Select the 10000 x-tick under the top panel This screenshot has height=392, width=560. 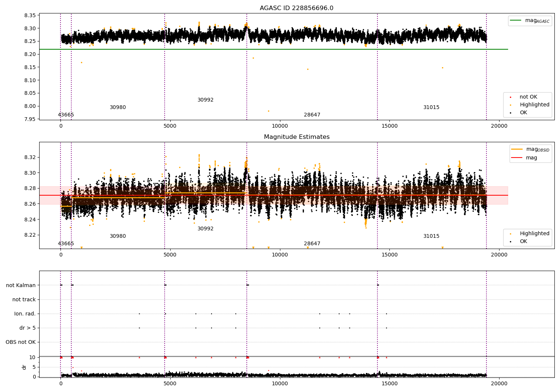click(280, 126)
